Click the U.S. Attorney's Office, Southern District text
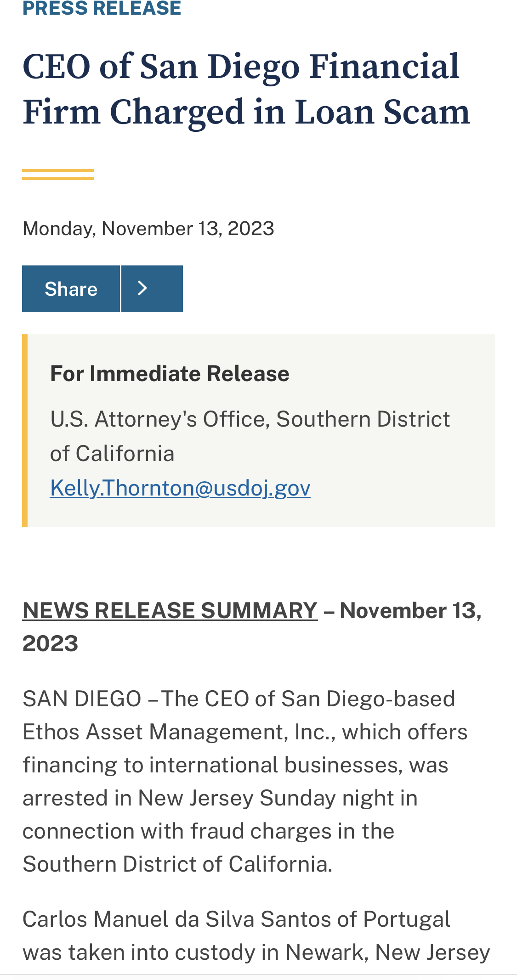517x980 pixels. click(250, 419)
